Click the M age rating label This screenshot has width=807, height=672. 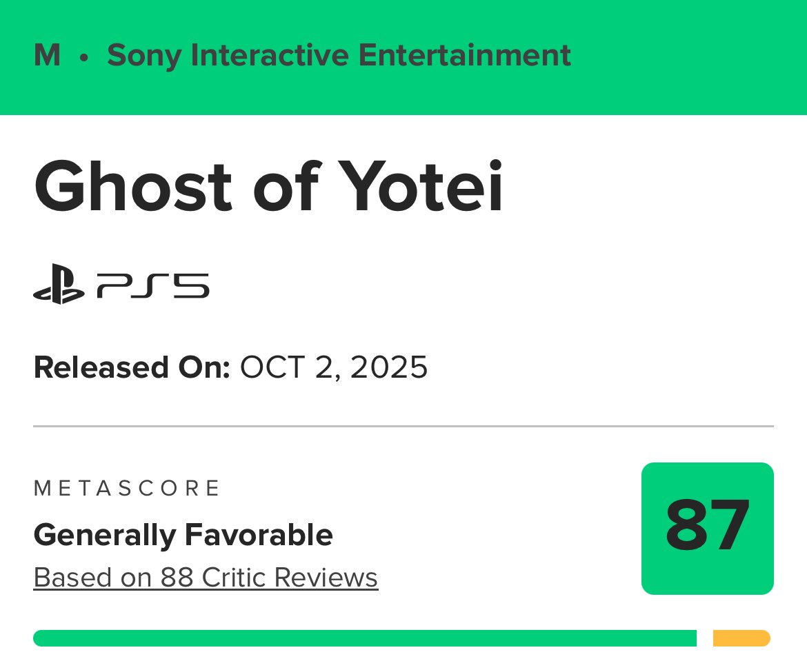47,55
